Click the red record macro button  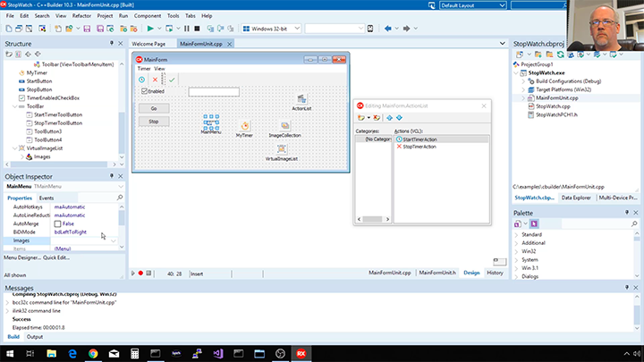[x=140, y=274]
